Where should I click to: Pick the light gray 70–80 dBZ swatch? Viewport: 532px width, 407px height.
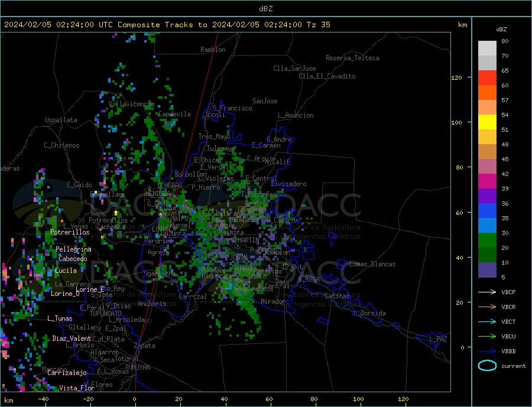487,48
